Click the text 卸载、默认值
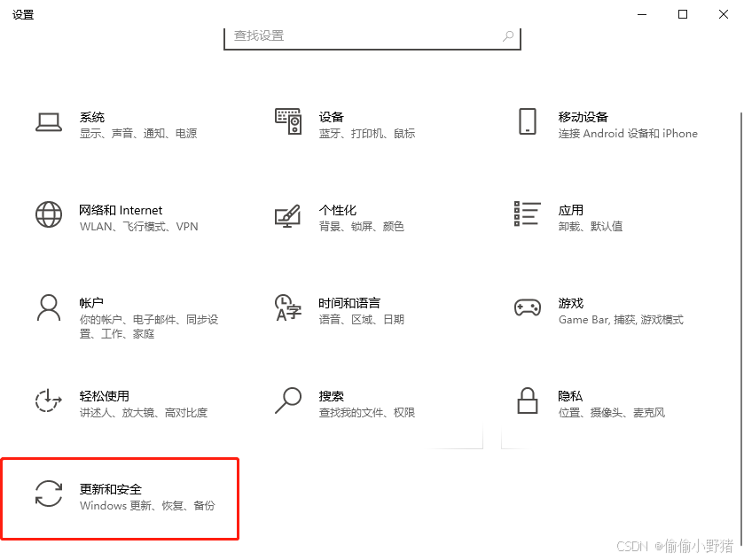 [x=591, y=227]
